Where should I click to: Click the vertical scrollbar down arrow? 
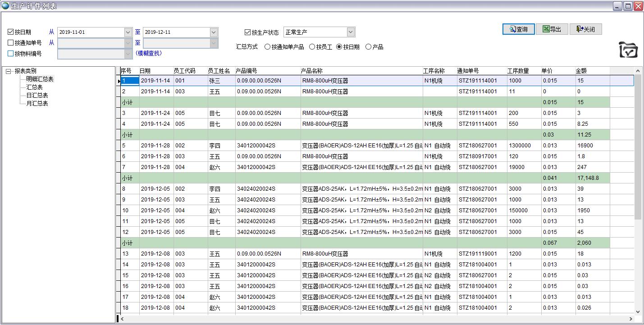pos(638,311)
